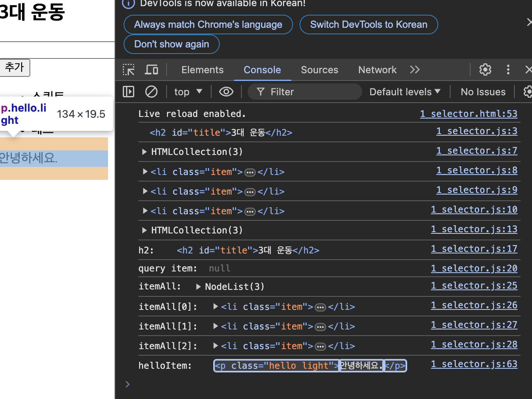Click the highlighted 안녕하세요 paragraph on page
Screen dimensions: 532x399
(53, 158)
